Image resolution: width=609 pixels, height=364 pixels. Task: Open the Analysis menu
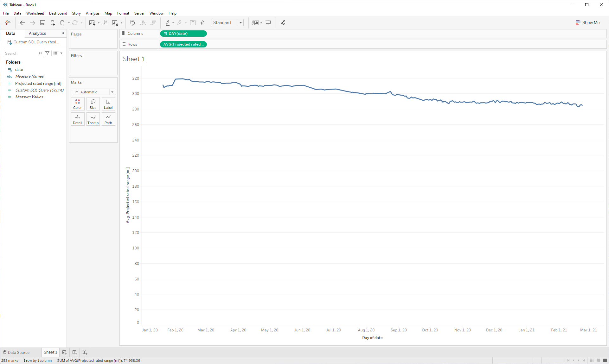tap(93, 13)
